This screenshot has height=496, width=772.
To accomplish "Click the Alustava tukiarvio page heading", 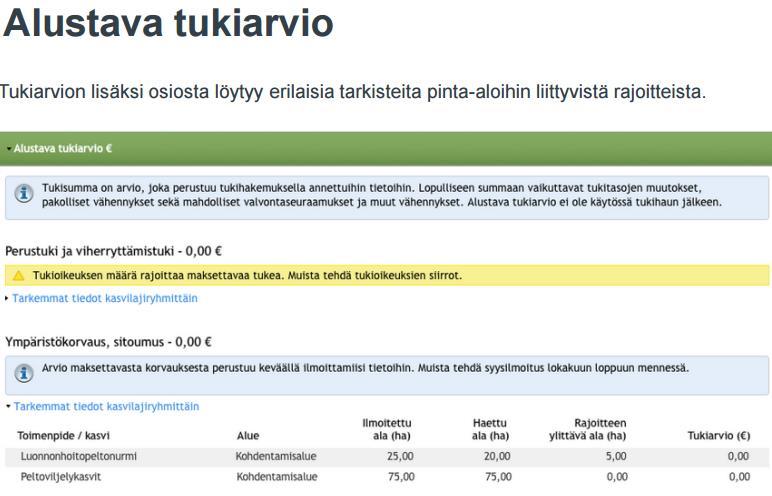I will [168, 23].
